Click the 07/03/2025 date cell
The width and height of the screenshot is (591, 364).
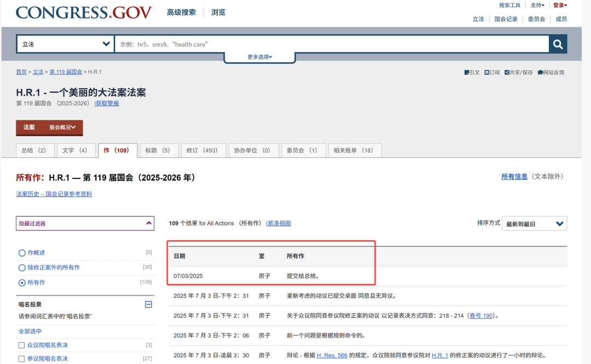(188, 276)
